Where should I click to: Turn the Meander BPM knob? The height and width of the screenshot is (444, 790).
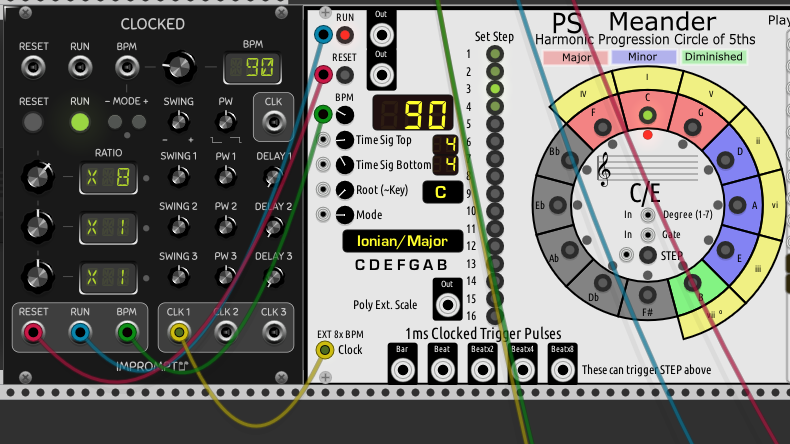[345, 115]
